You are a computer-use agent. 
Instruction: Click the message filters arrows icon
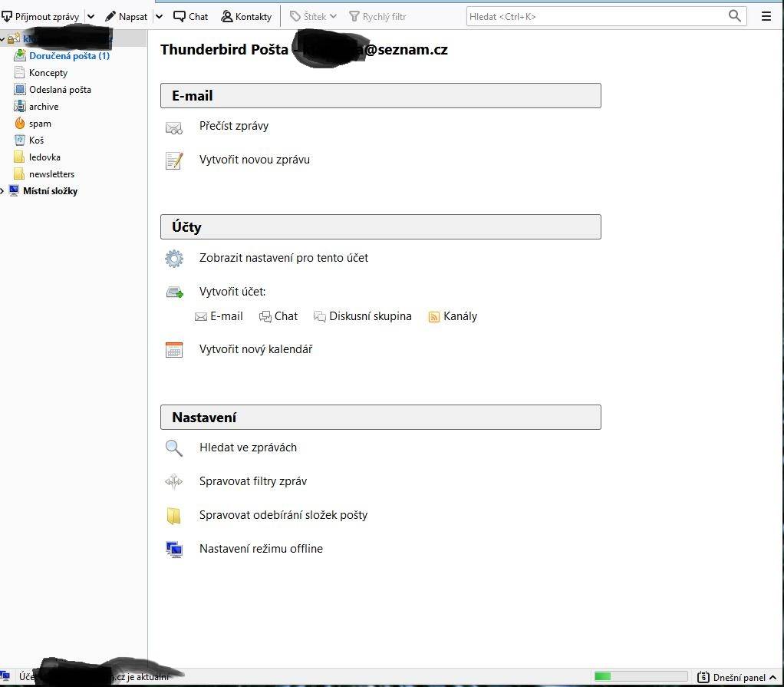pos(174,481)
